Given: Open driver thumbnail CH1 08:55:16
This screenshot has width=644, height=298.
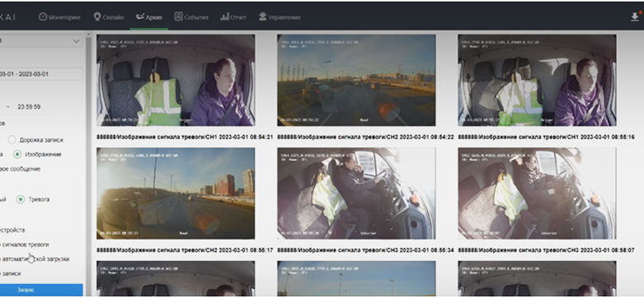Looking at the screenshot, I should (x=537, y=80).
